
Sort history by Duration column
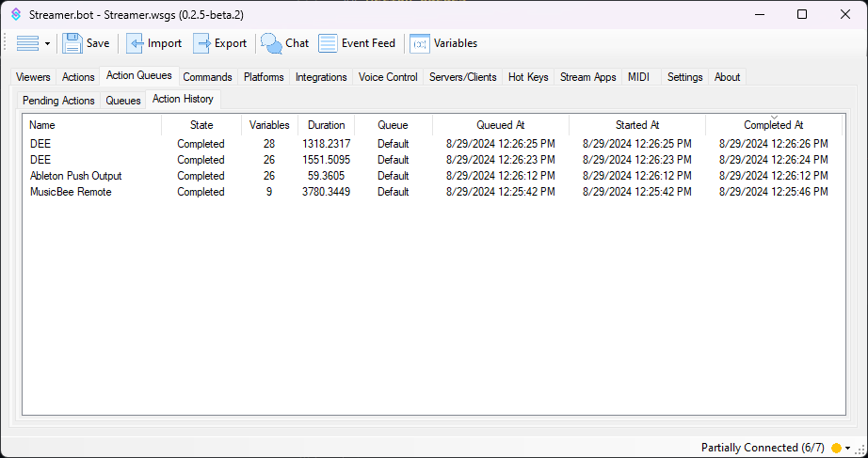click(326, 125)
